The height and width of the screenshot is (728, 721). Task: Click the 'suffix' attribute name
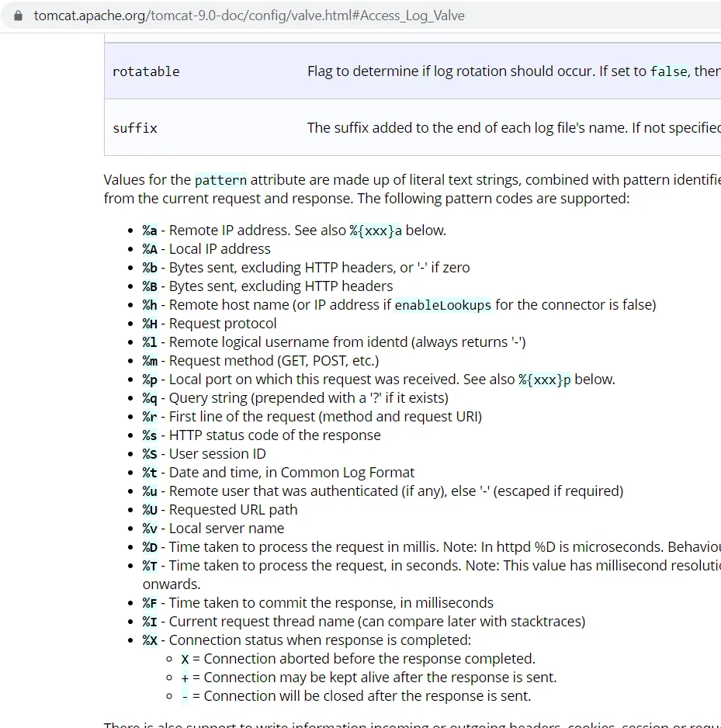click(135, 128)
